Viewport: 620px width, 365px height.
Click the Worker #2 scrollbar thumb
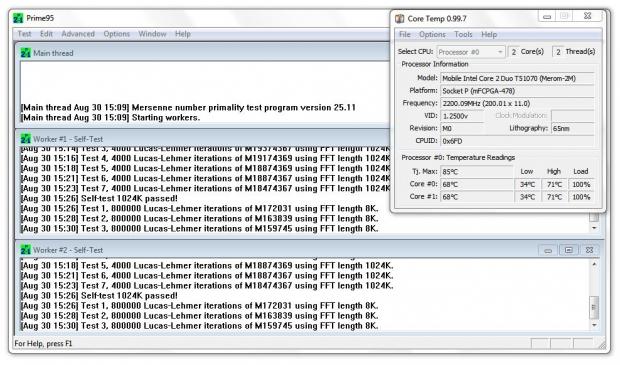click(x=594, y=307)
